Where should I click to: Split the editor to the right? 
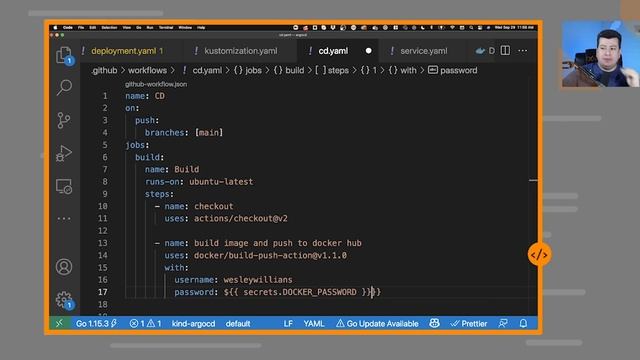click(505, 51)
